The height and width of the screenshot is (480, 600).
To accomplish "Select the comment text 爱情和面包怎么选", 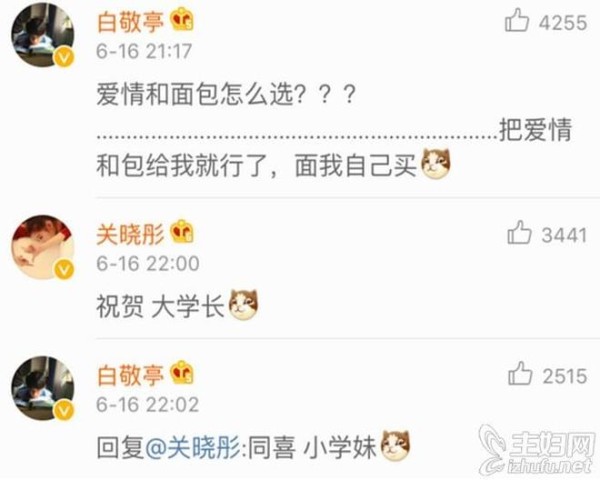I will click(x=195, y=94).
